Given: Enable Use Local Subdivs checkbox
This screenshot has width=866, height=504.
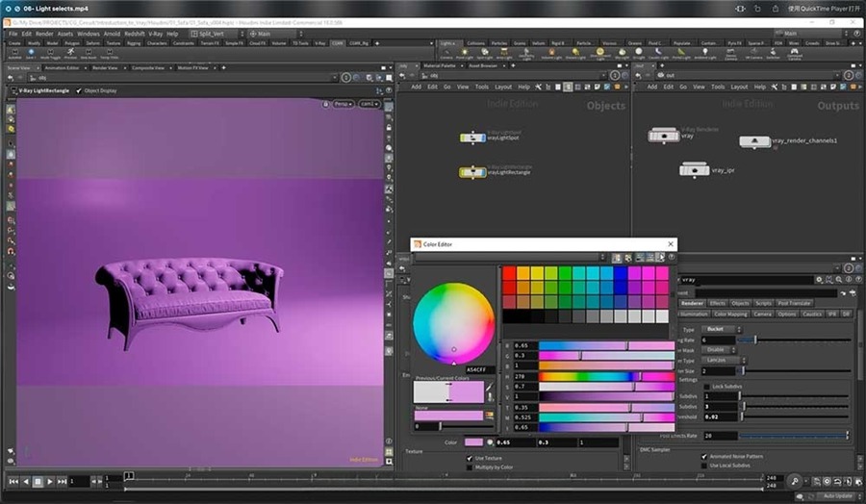Looking at the screenshot, I should (x=704, y=466).
